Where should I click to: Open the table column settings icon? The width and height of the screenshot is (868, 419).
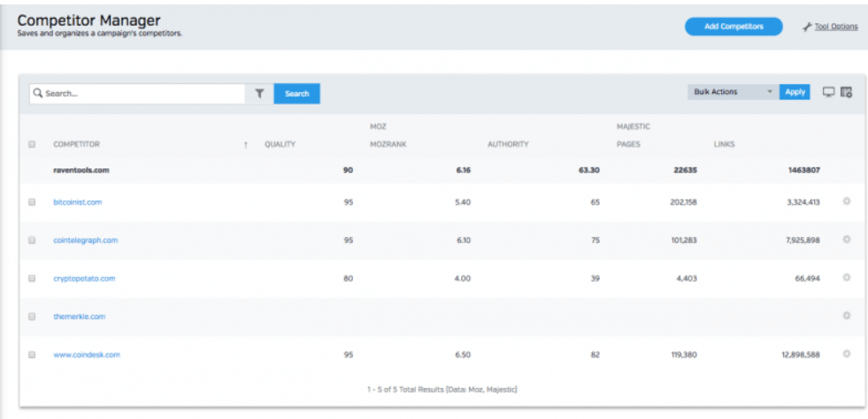click(847, 92)
